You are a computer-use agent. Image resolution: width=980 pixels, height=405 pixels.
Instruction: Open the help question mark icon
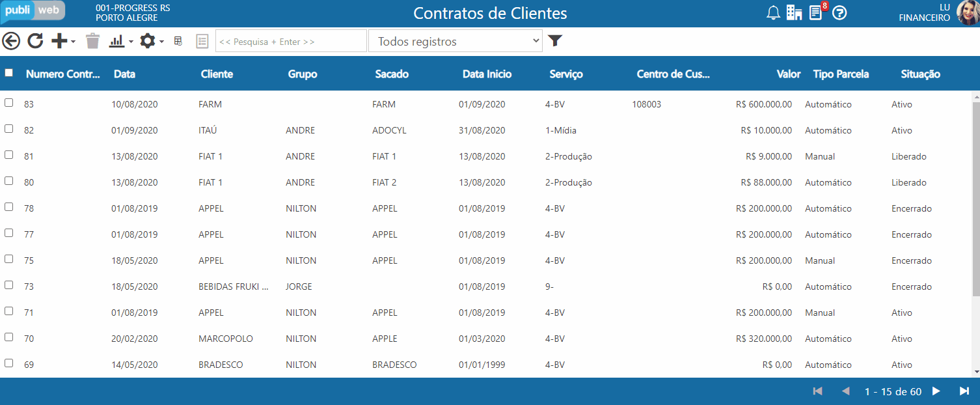pyautogui.click(x=839, y=12)
